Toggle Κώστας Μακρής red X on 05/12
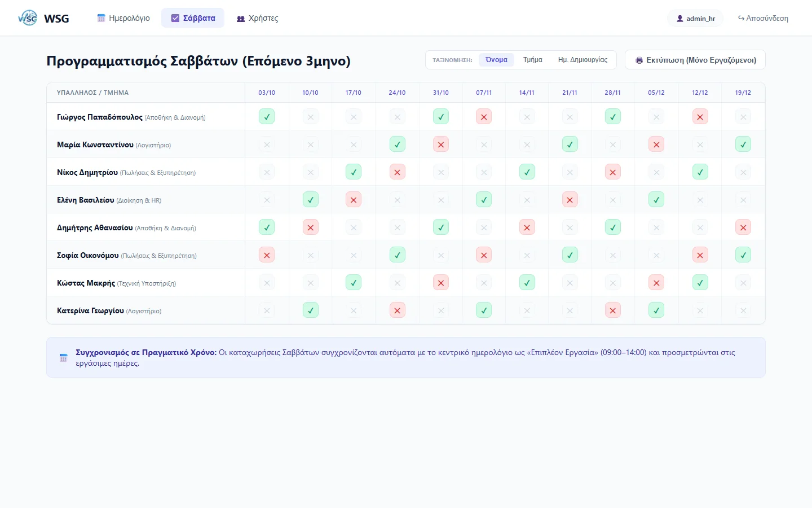 point(656,283)
